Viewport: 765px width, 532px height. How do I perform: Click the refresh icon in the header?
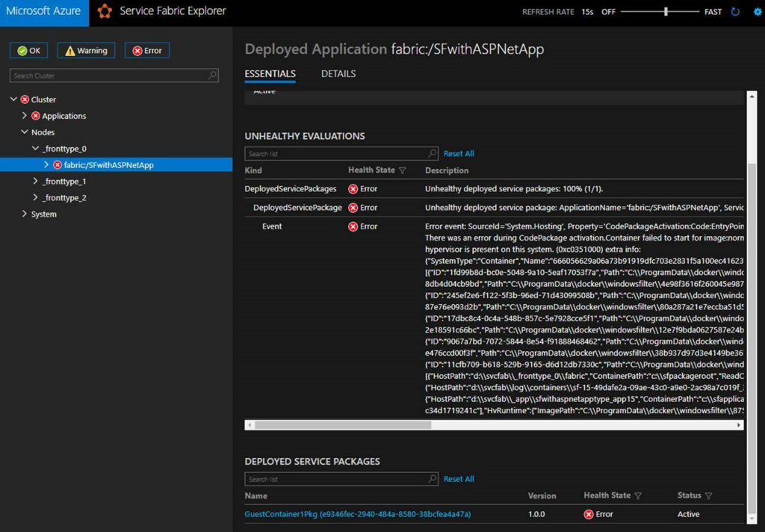735,12
